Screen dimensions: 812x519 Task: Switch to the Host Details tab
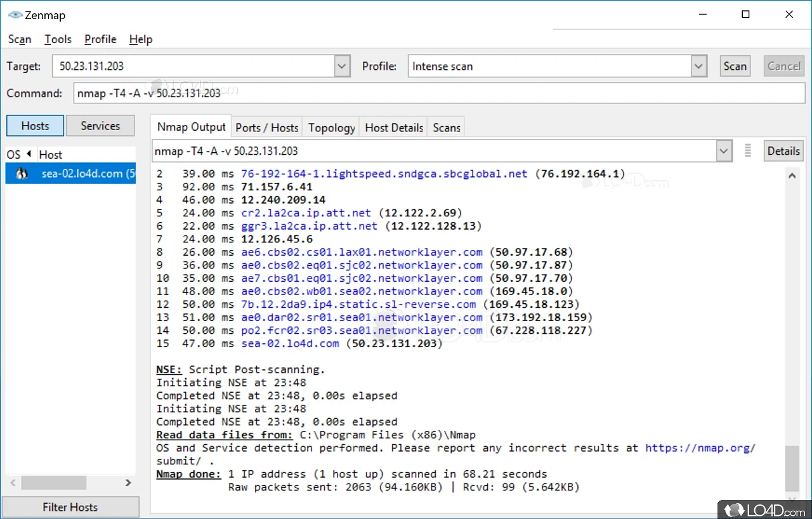393,127
